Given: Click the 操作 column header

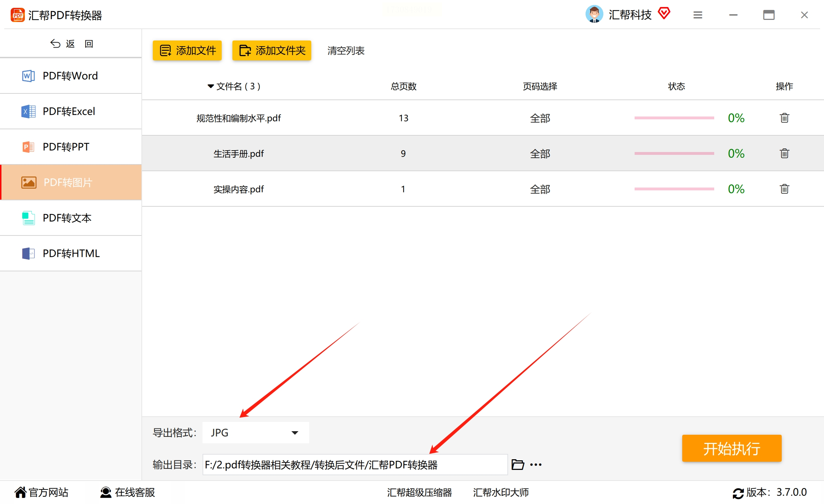Looking at the screenshot, I should click(x=784, y=86).
